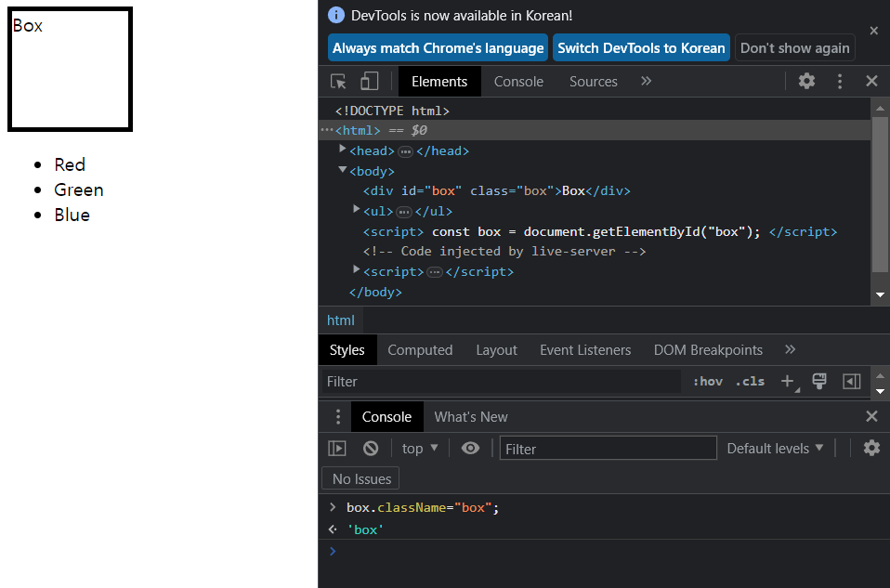Open DevTools settings gear in main toolbar
Image resolution: width=890 pixels, height=588 pixels.
(806, 81)
